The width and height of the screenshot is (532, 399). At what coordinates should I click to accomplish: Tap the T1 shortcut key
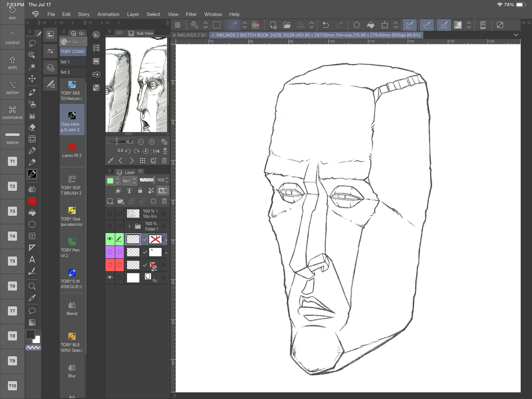[12, 162]
